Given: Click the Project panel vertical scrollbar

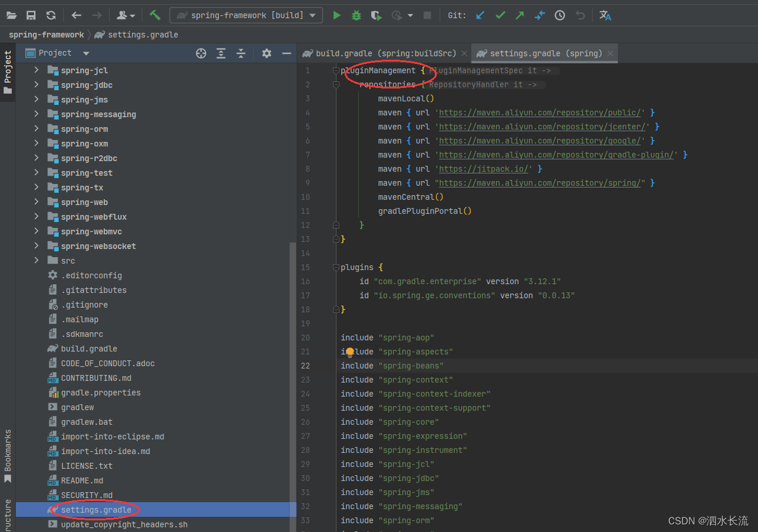Looking at the screenshot, I should tap(293, 387).
